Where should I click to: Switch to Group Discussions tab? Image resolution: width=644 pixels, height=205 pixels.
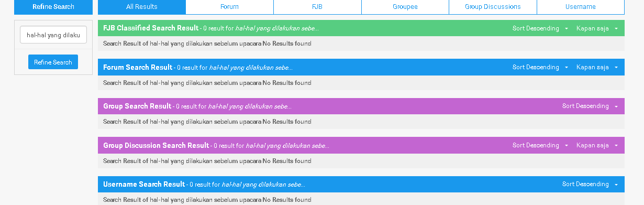(x=493, y=7)
